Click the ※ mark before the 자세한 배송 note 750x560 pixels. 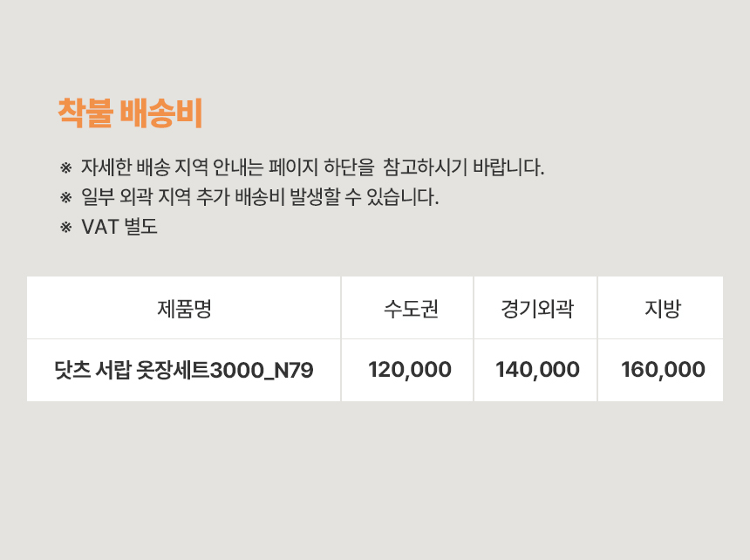click(x=65, y=167)
